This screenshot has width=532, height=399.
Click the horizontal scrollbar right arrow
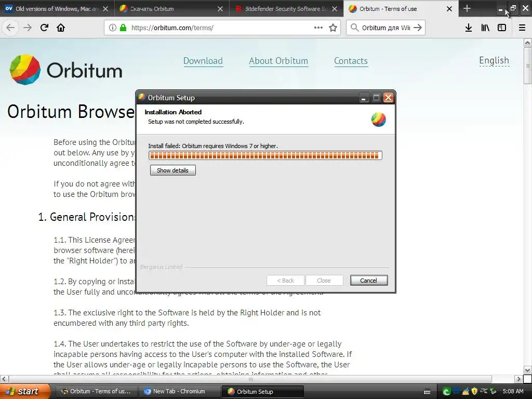(519, 379)
